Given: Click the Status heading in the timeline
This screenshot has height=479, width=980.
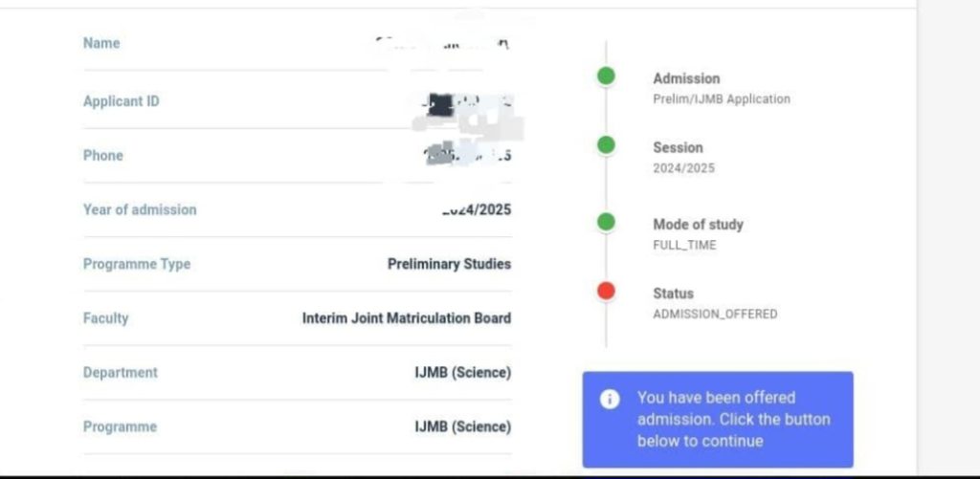Looking at the screenshot, I should 673,294.
